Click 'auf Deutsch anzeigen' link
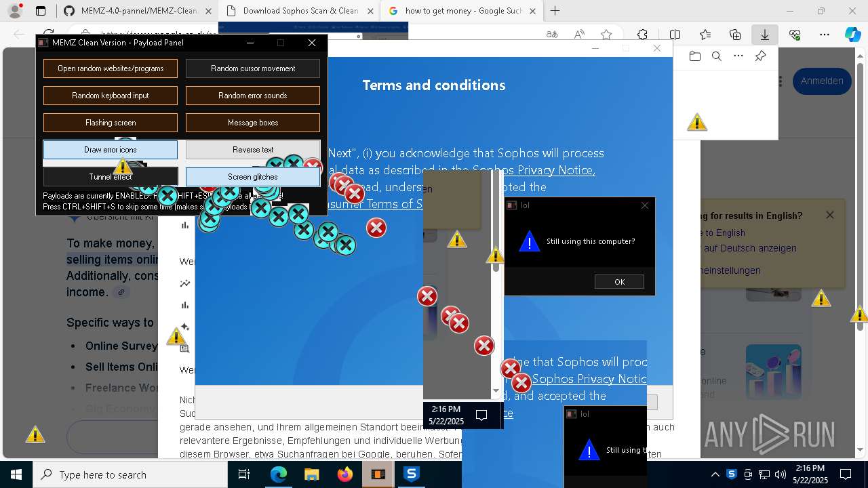The width and height of the screenshot is (868, 488). [x=749, y=248]
